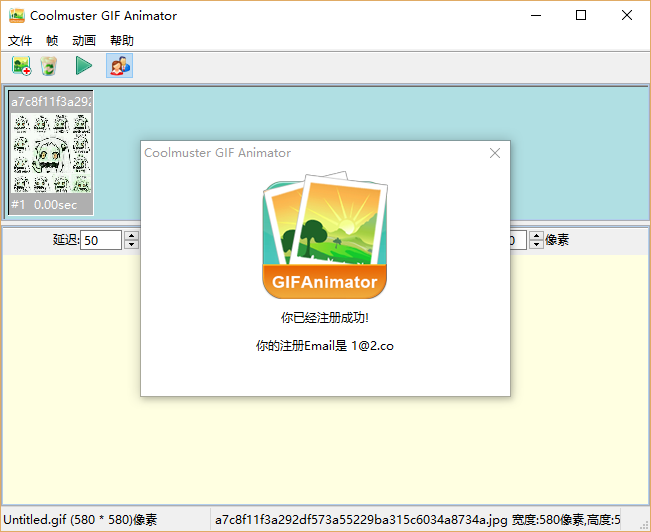The width and height of the screenshot is (651, 532).
Task: Open the 帧 menu
Action: coord(52,41)
